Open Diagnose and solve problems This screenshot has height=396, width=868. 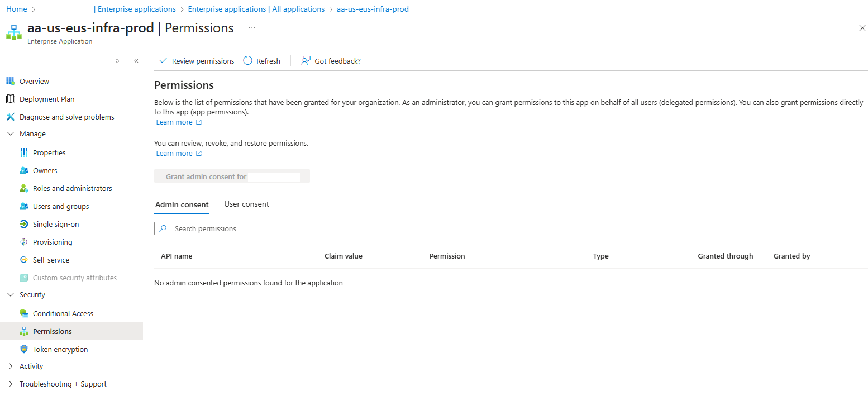[x=66, y=117]
